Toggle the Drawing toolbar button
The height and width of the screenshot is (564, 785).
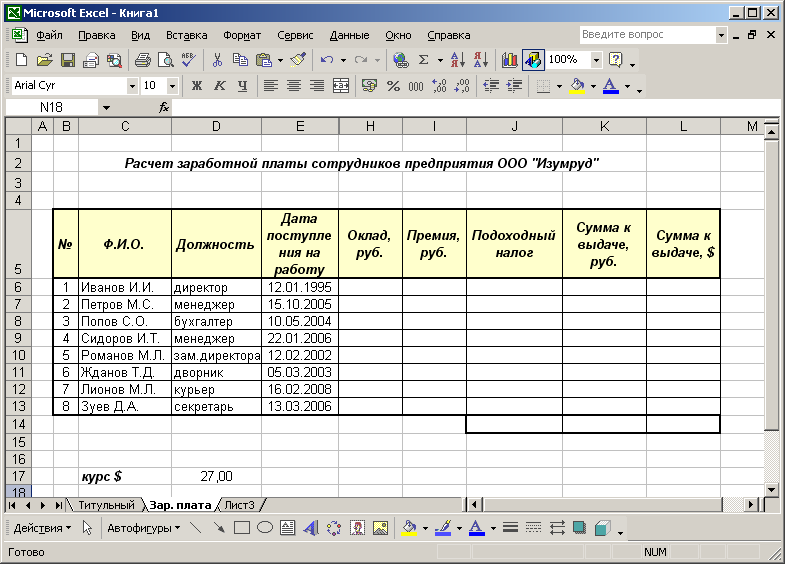[533, 60]
